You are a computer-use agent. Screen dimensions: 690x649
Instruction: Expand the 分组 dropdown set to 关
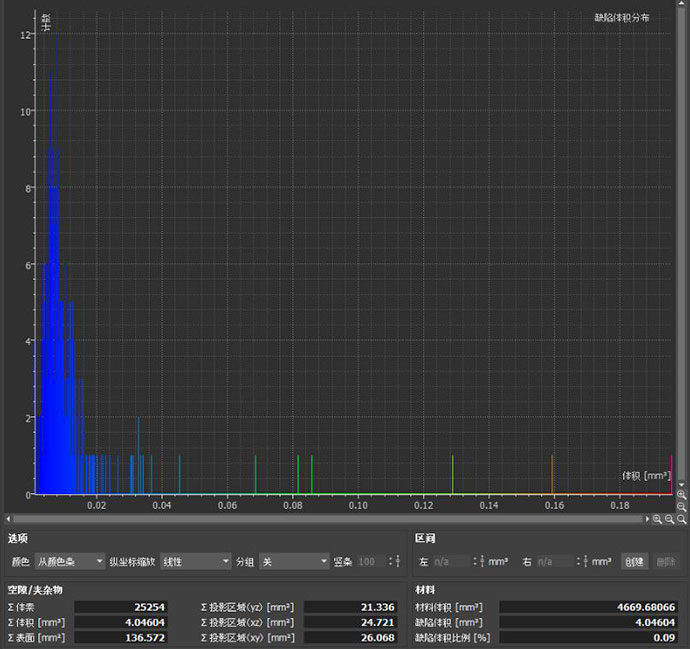click(293, 562)
